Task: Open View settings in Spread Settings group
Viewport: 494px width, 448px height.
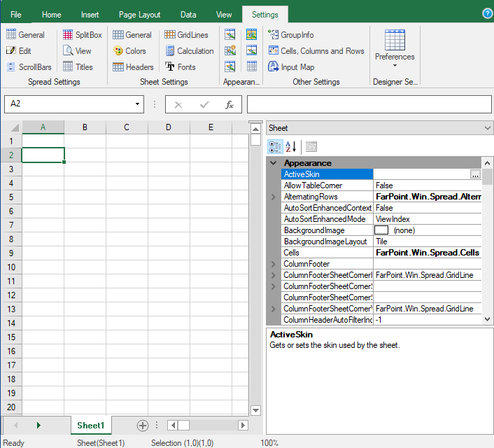Action: click(x=77, y=51)
